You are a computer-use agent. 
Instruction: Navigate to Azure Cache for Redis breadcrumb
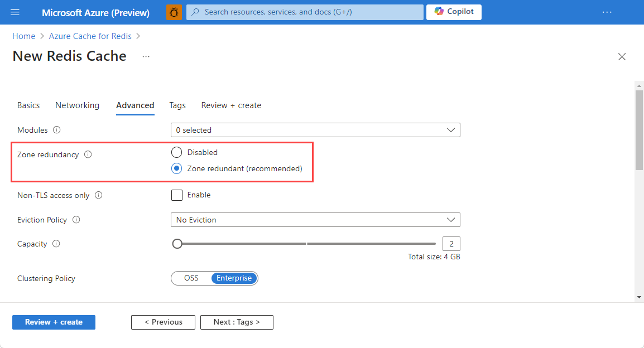(90, 36)
